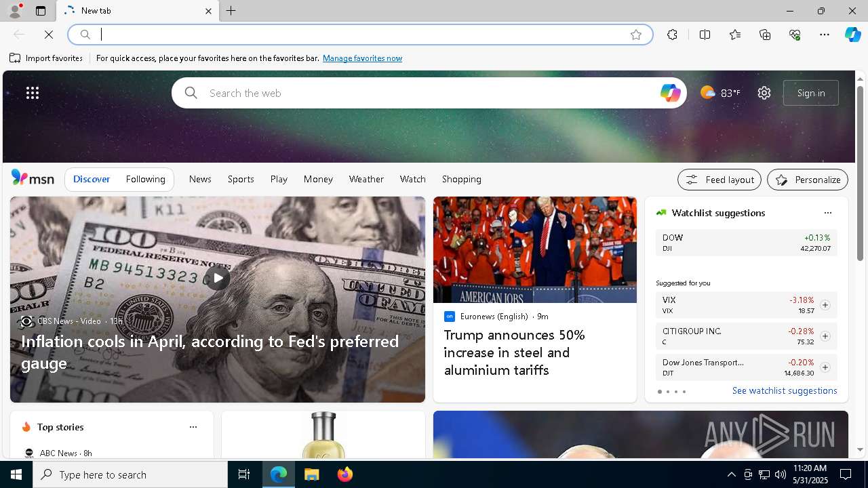This screenshot has width=868, height=488.
Task: Add Dow Jones Transport to watchlist
Action: [825, 367]
